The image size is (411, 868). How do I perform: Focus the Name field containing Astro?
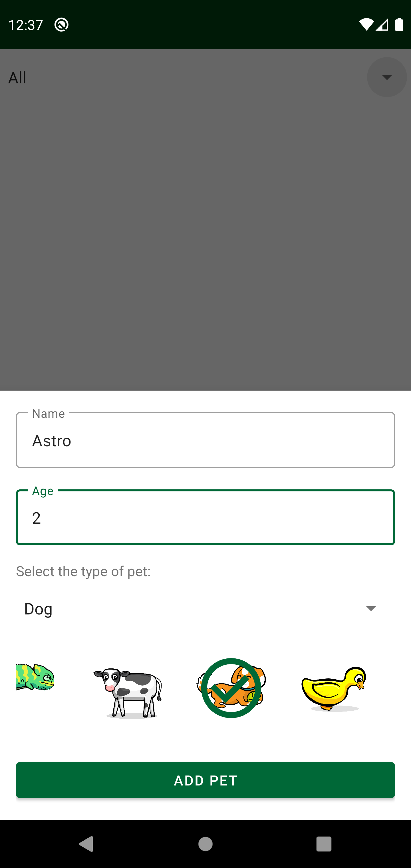[x=205, y=440]
